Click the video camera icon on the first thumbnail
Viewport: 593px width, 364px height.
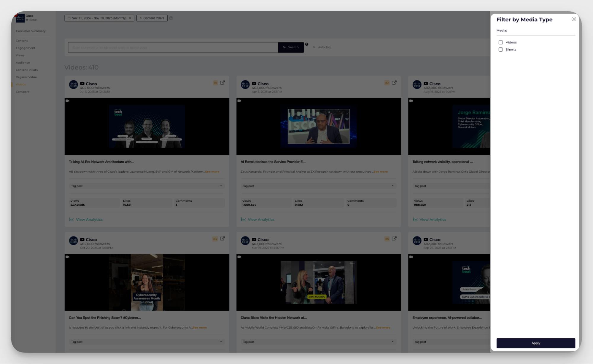[68, 101]
